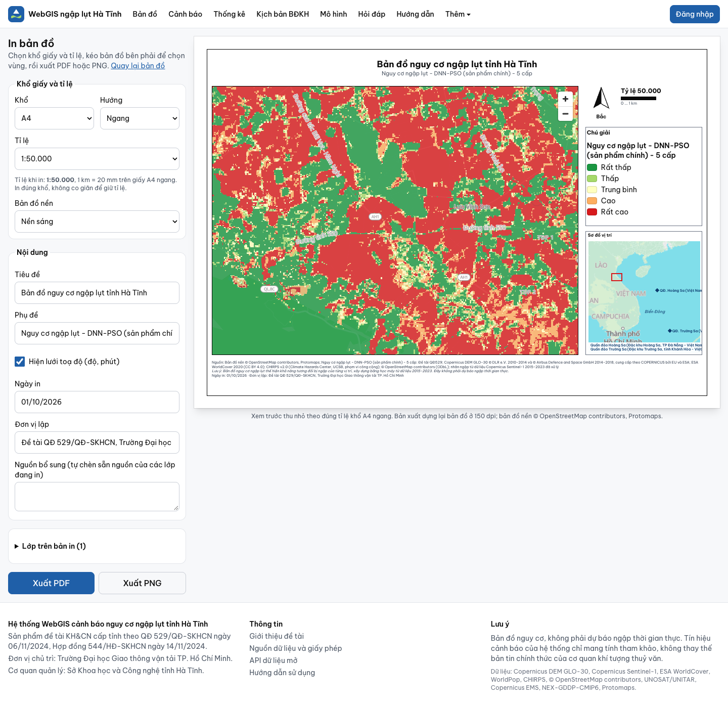Click the Tiêu đề input field
The image size is (728, 708).
(x=97, y=293)
